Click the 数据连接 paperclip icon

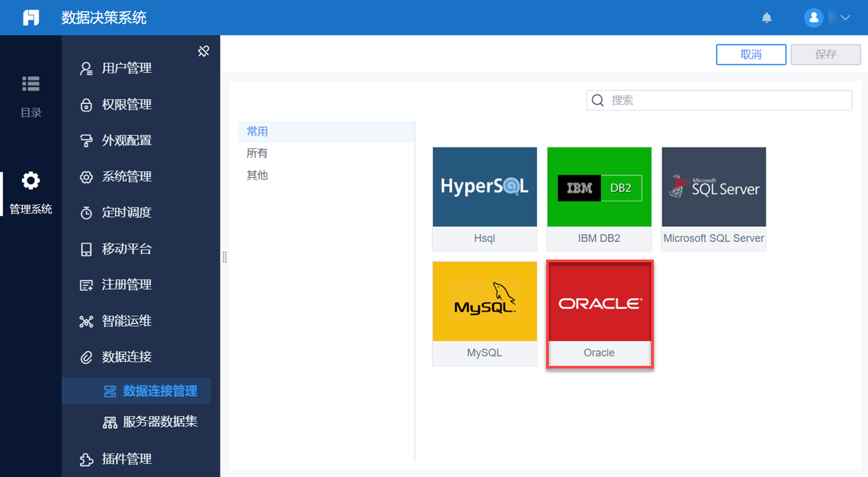(x=86, y=357)
